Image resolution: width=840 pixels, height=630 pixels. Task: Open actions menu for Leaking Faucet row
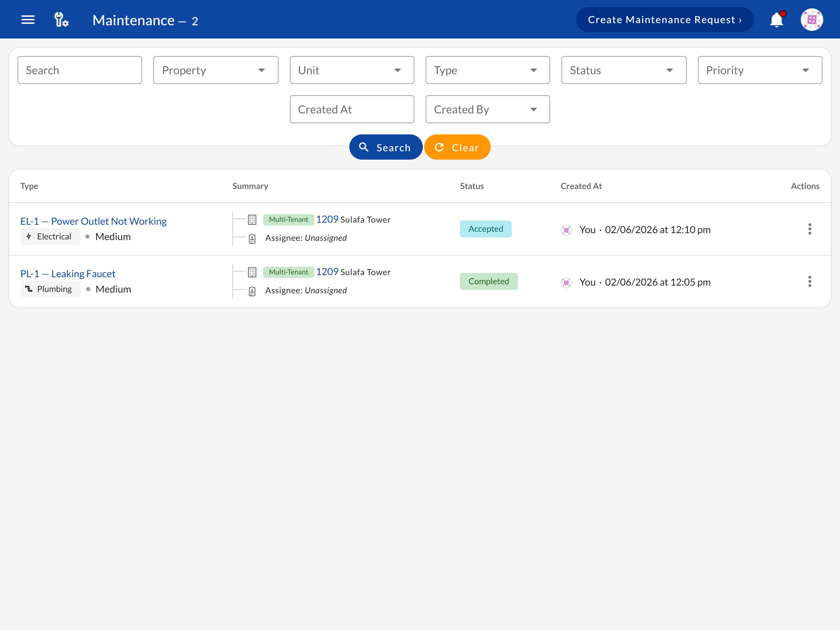pos(810,281)
